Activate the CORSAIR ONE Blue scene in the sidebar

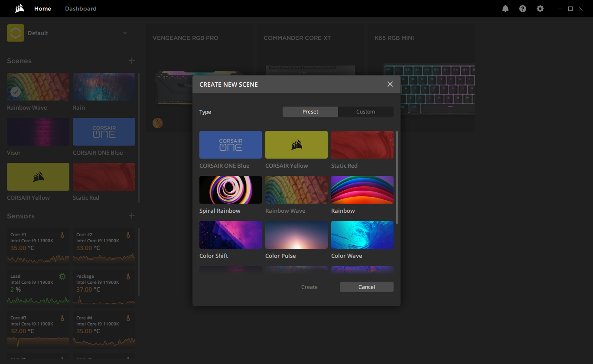tap(104, 132)
